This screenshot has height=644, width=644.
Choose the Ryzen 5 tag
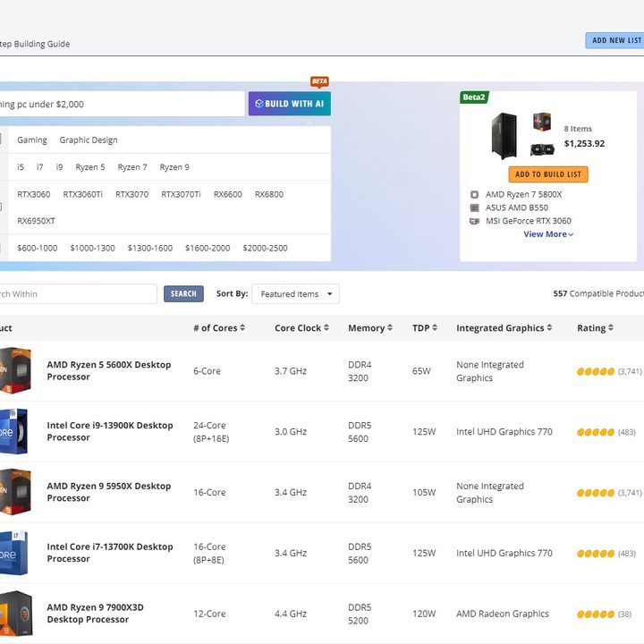tap(90, 167)
